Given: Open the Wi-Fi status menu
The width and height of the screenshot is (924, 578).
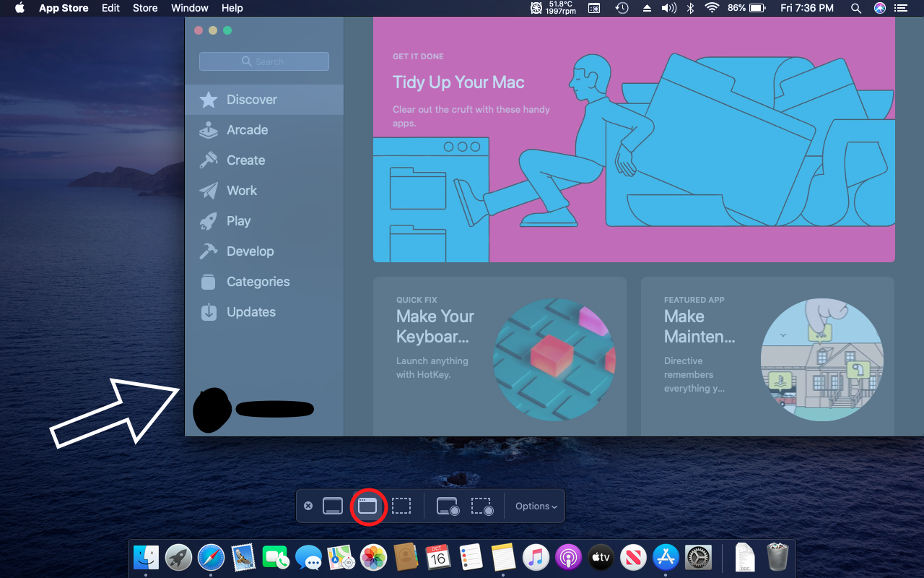Looking at the screenshot, I should click(x=712, y=8).
